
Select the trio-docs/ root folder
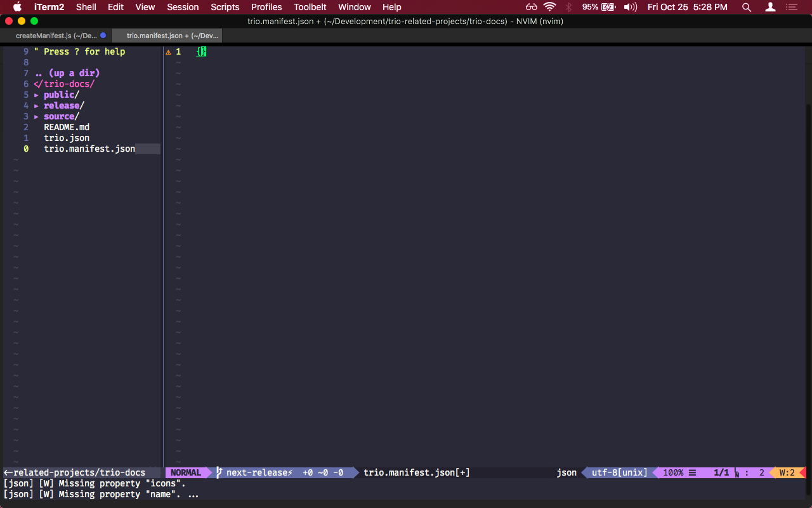(64, 84)
